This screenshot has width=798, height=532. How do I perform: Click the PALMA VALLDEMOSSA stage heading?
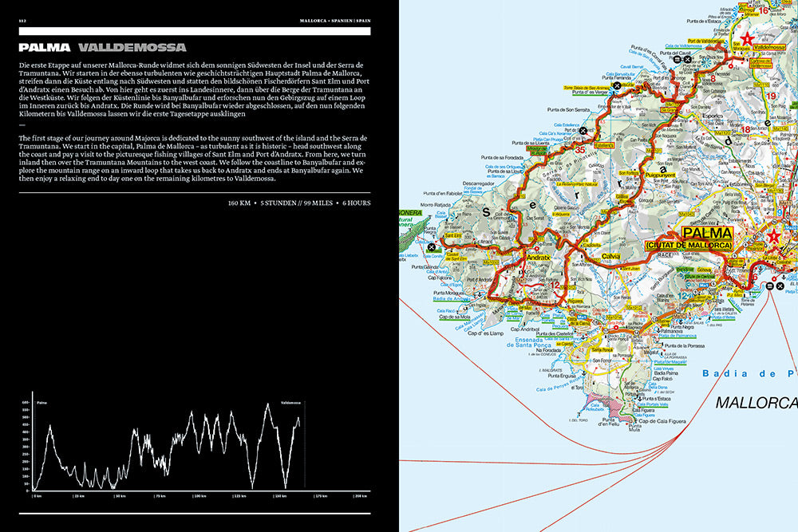102,47
